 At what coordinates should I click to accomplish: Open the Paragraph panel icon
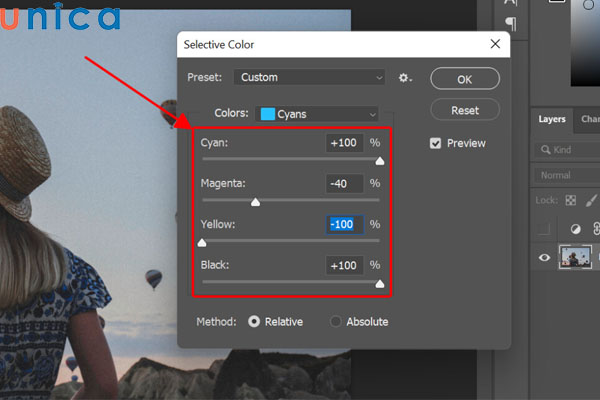click(x=512, y=24)
